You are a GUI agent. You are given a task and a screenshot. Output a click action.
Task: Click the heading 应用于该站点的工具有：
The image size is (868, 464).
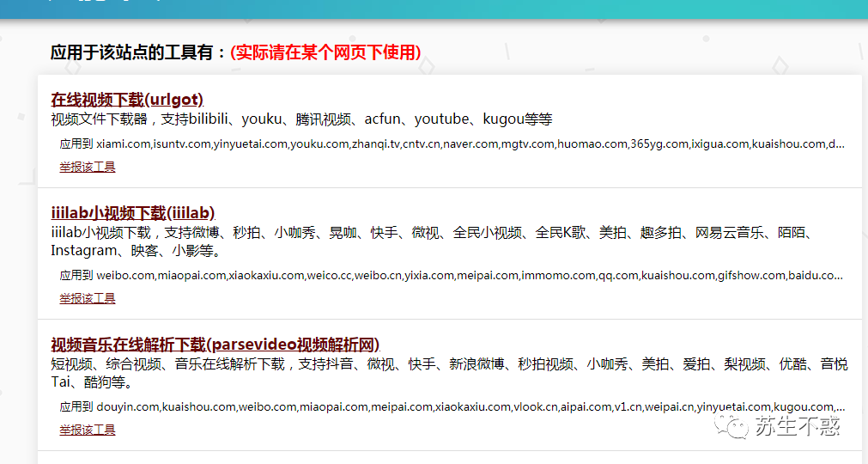139,52
